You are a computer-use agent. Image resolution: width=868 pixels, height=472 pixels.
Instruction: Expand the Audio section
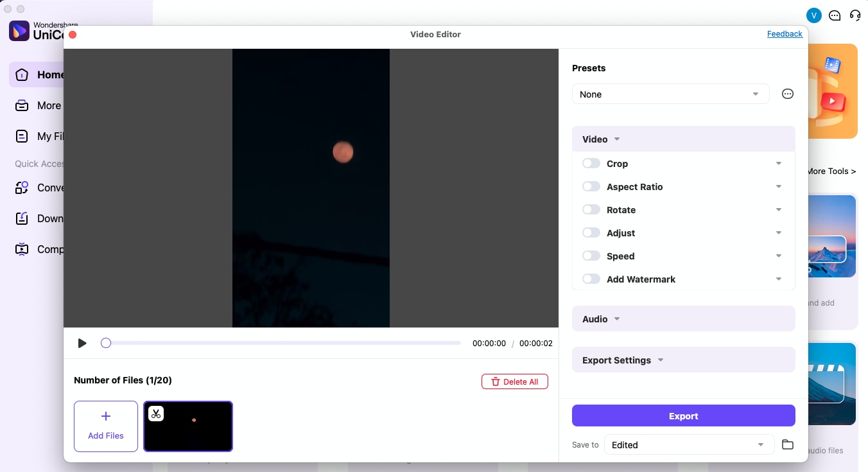point(684,319)
